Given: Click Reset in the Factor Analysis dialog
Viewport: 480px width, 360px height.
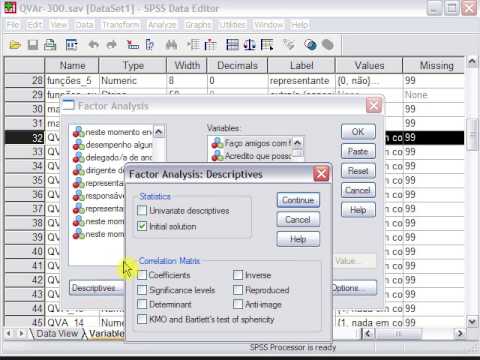Looking at the screenshot, I should pos(358,171).
